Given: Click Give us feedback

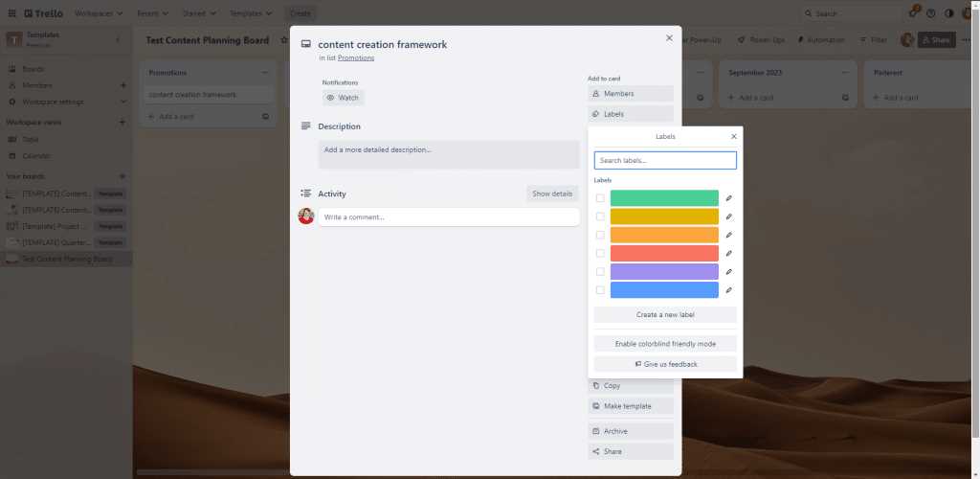Looking at the screenshot, I should click(665, 364).
